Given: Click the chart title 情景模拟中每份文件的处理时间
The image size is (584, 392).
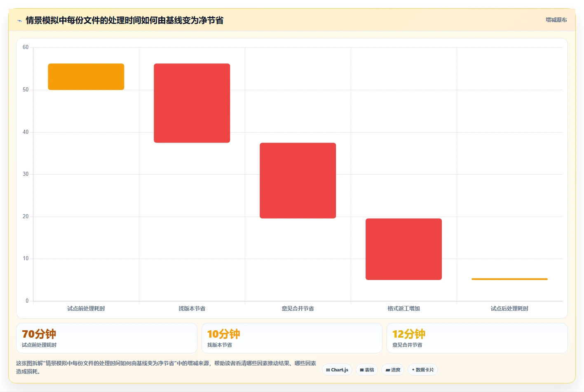Looking at the screenshot, I should [124, 20].
